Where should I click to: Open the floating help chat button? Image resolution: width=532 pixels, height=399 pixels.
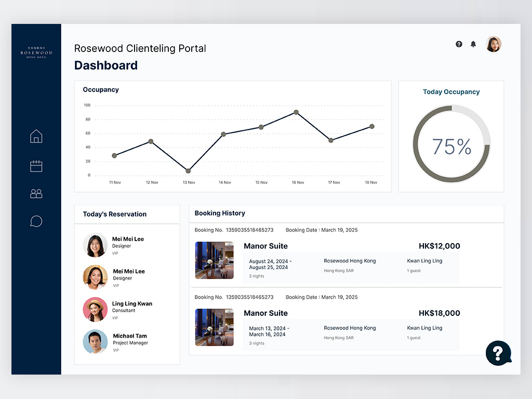pos(498,353)
